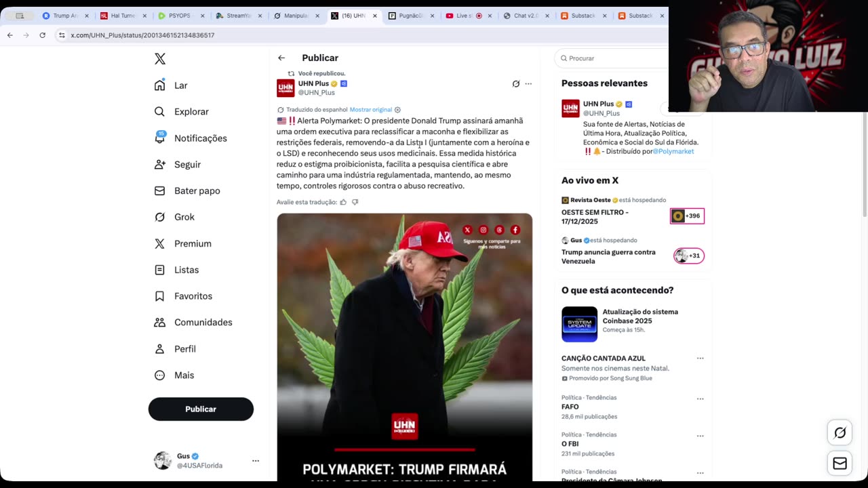Open Comunidades in sidebar

tap(193, 323)
